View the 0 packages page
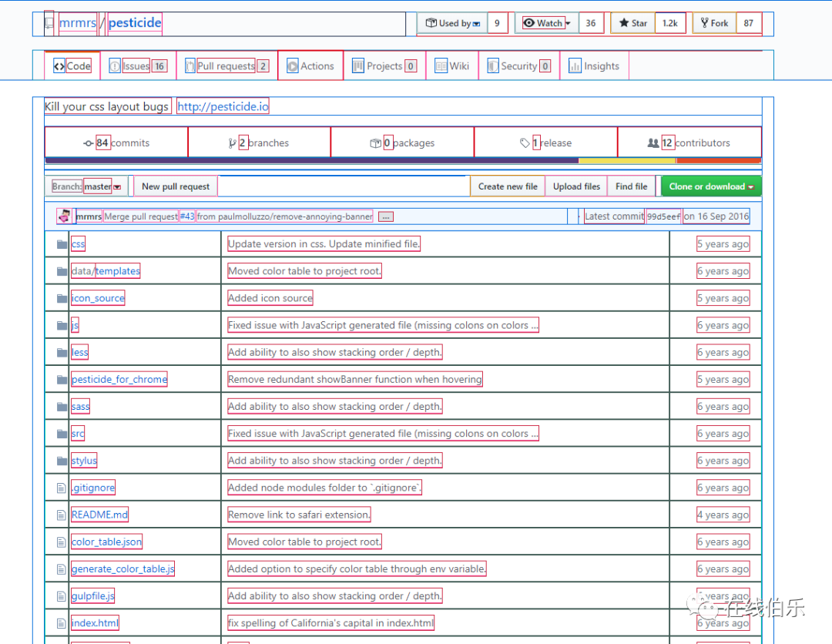 (402, 143)
